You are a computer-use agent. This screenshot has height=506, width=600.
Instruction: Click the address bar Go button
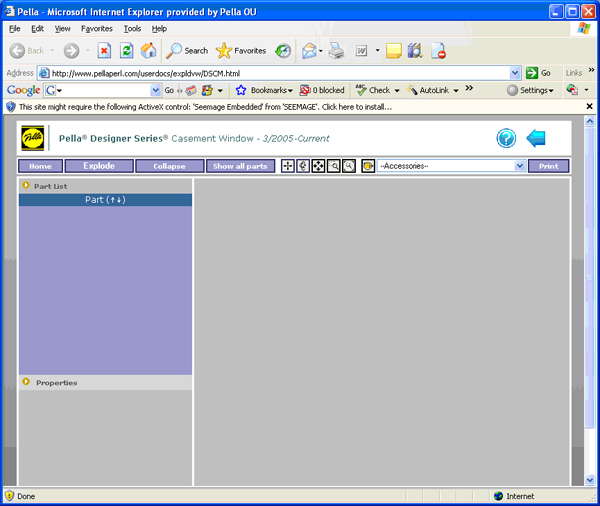click(538, 73)
